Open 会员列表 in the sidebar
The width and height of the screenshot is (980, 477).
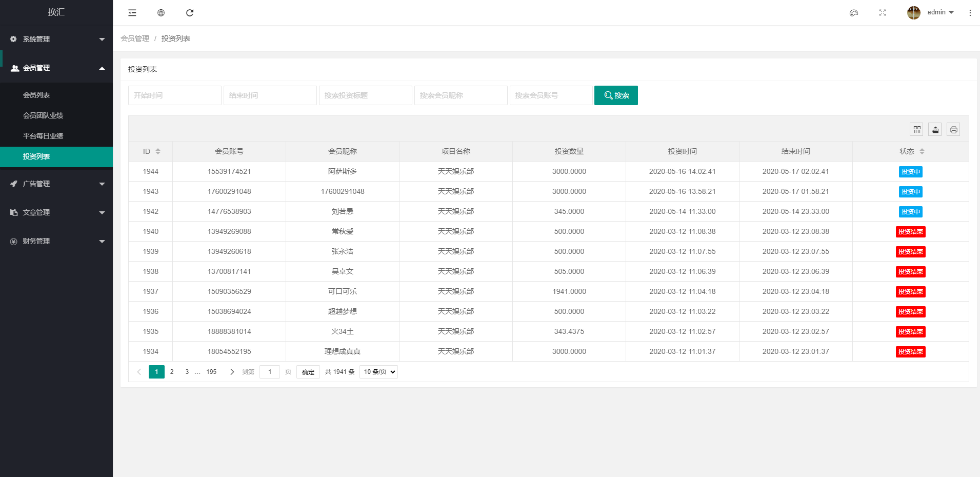click(x=36, y=95)
